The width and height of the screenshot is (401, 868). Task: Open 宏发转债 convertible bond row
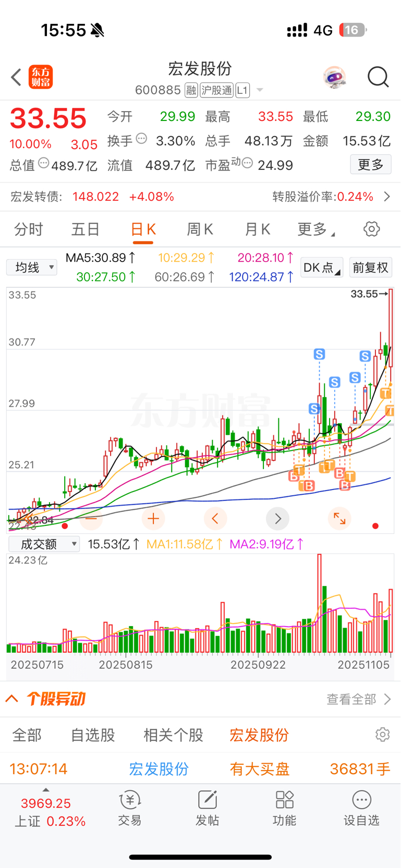[200, 197]
